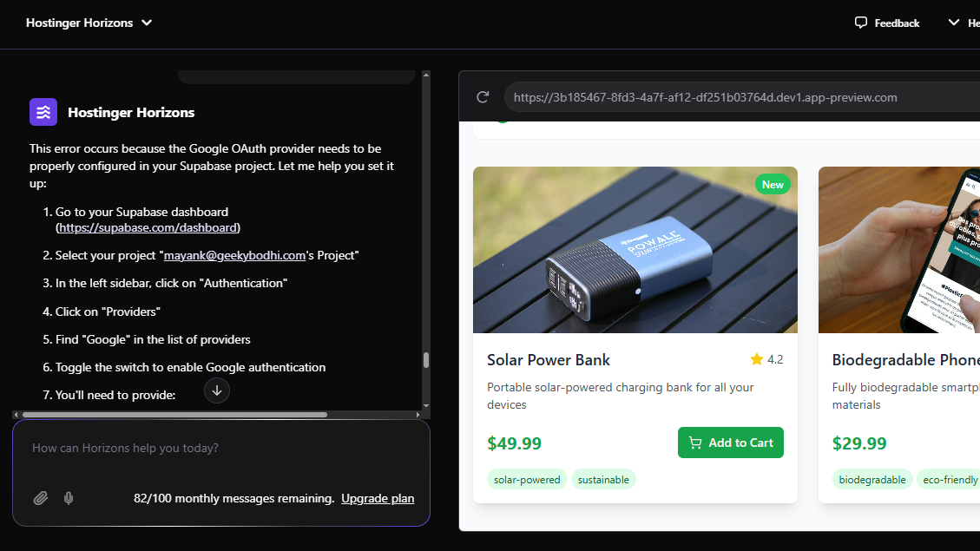Viewport: 980px width, 551px height.
Task: Click the Upgrade plan link
Action: [x=378, y=498]
